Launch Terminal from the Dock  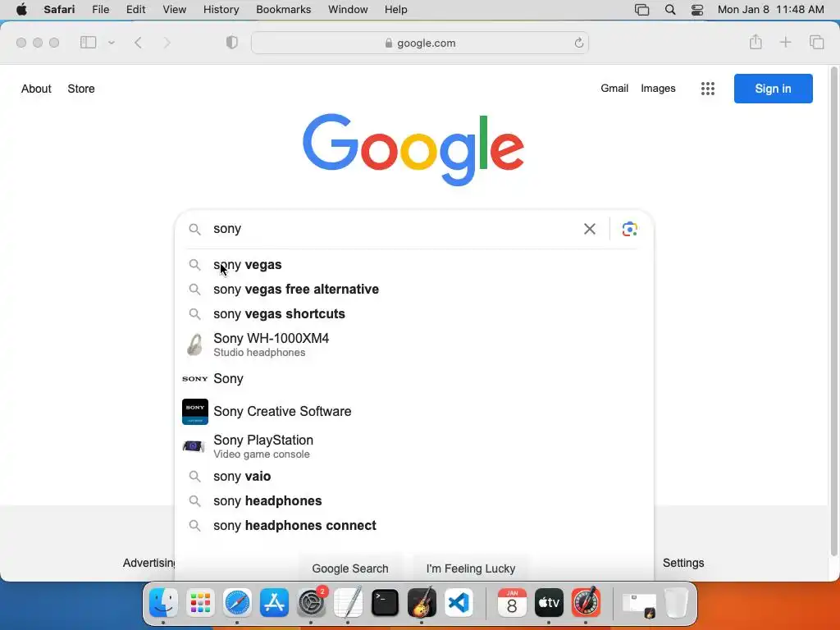click(x=386, y=603)
